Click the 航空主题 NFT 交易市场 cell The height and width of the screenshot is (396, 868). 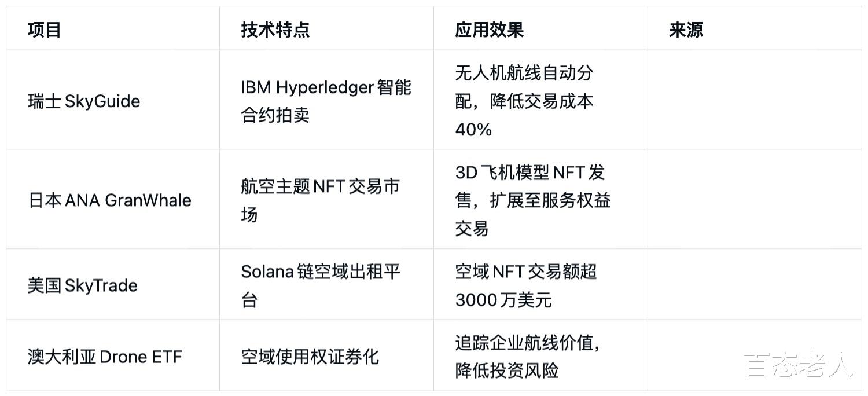point(320,200)
